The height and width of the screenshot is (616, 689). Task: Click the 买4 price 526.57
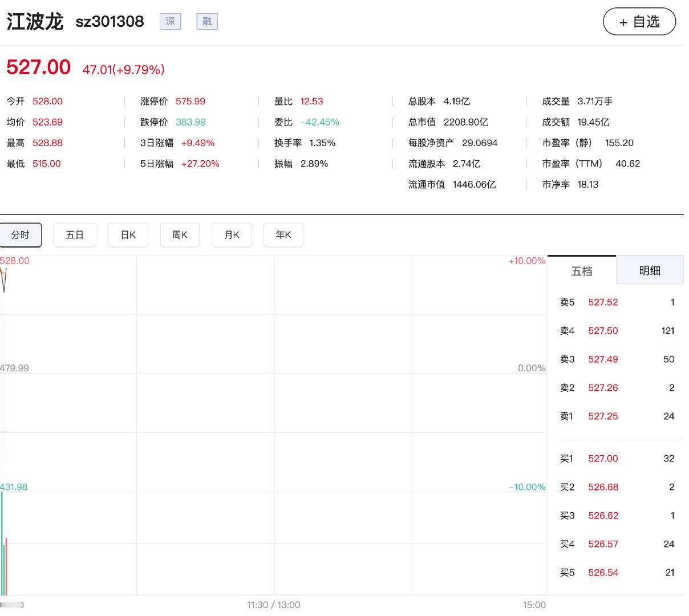pos(603,544)
